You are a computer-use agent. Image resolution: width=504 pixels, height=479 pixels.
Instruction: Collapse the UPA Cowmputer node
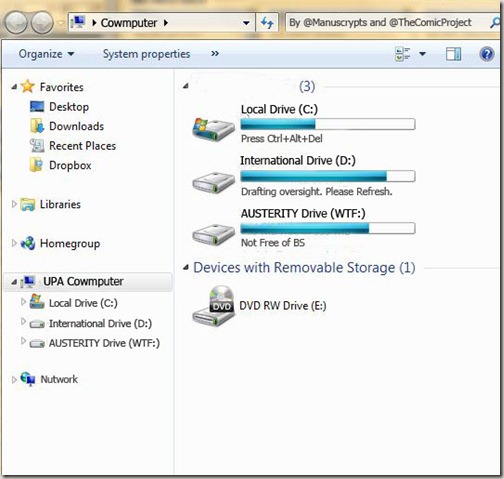(x=14, y=282)
